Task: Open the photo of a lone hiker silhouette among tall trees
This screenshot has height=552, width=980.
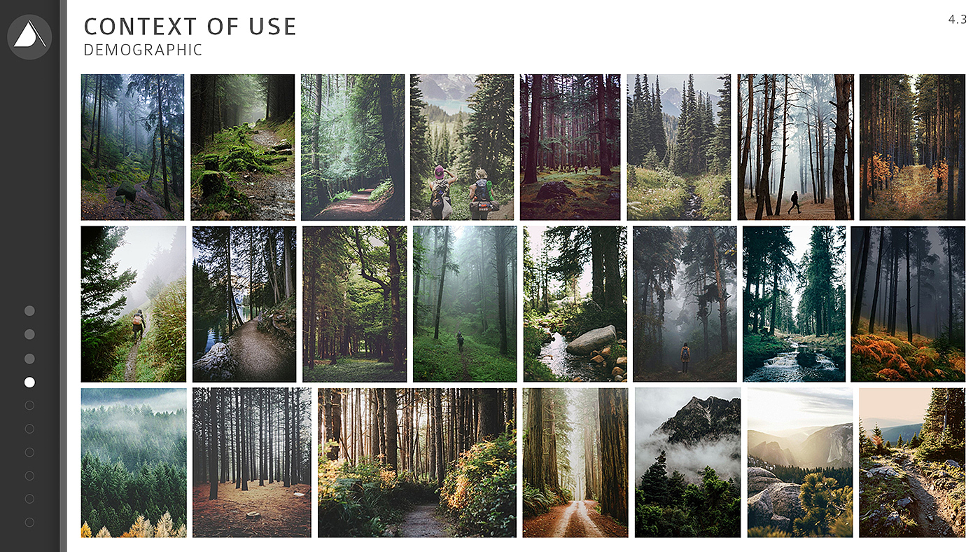Action: pos(795,147)
